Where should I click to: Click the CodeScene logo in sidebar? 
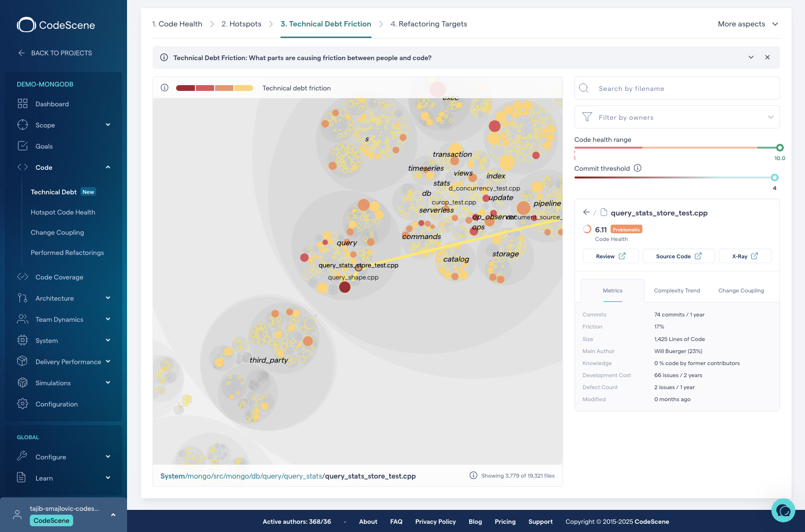(56, 25)
